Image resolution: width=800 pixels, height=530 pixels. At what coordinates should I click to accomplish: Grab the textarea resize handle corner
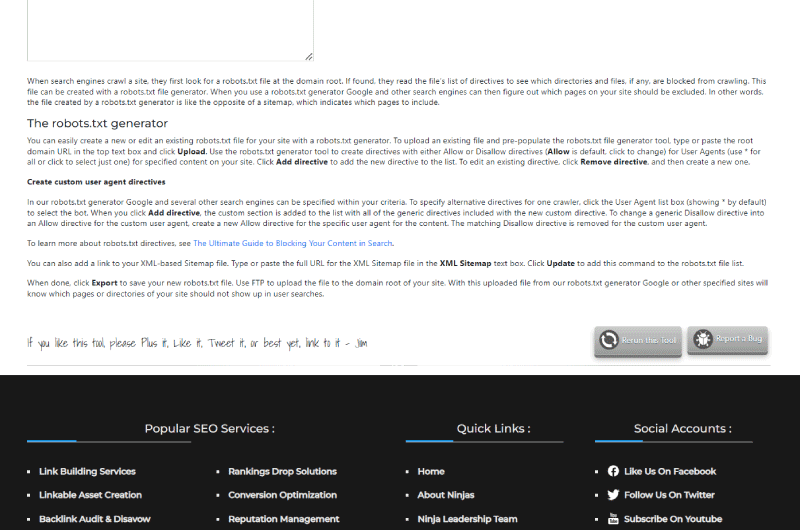coord(309,57)
